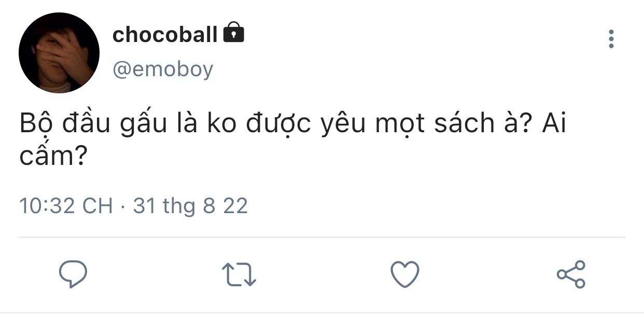Image resolution: width=644 pixels, height=322 pixels.
Task: Open the @emoboy handle
Action: pyautogui.click(x=163, y=69)
